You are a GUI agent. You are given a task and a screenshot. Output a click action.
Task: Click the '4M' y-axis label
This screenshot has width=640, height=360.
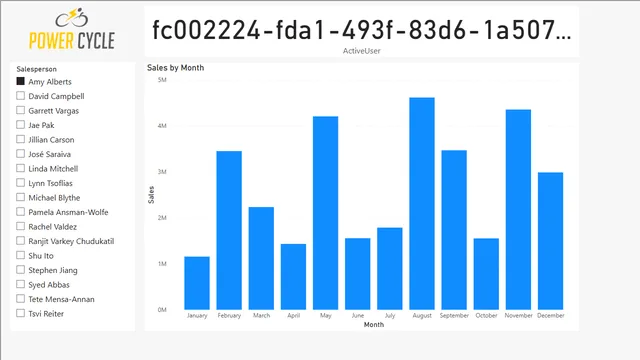click(162, 126)
